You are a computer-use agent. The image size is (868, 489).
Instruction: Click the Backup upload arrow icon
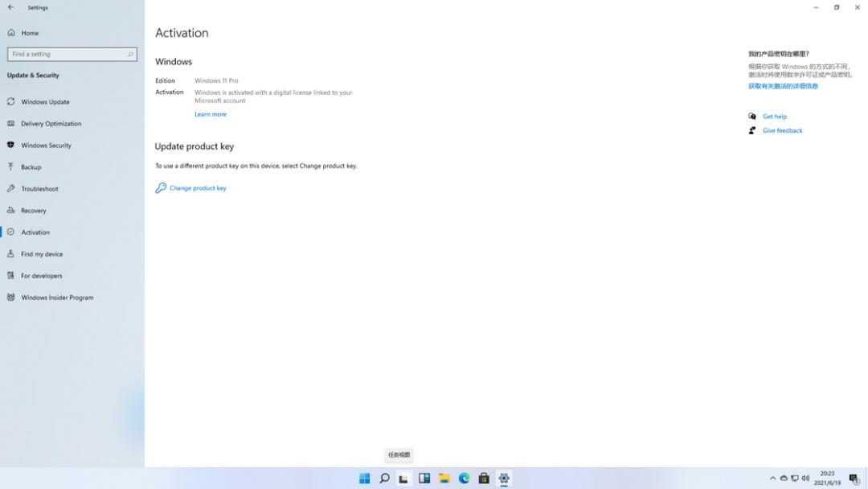(10, 166)
